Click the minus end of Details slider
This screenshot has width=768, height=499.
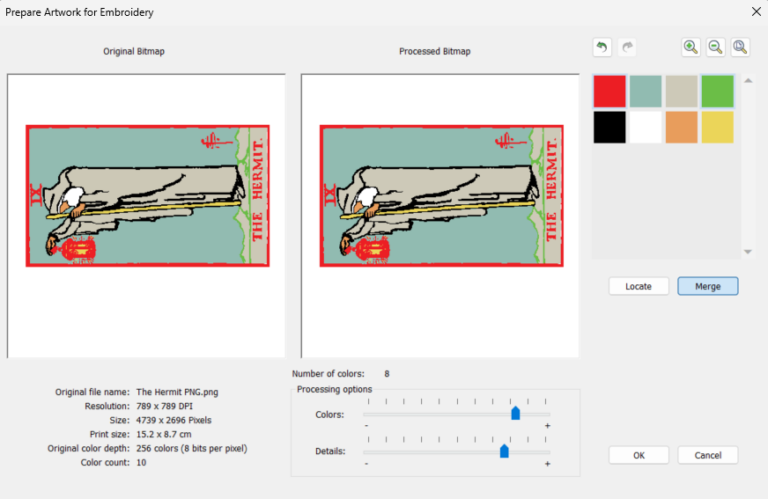pyautogui.click(x=366, y=463)
